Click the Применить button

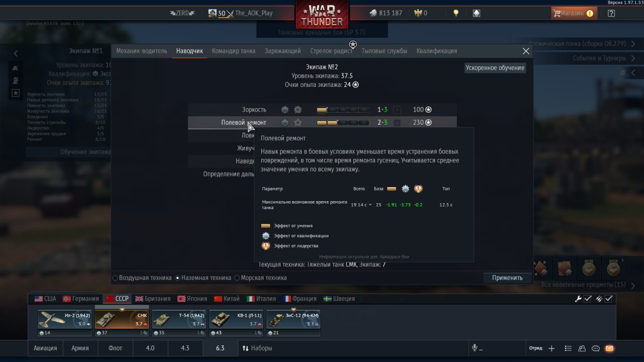click(x=507, y=278)
